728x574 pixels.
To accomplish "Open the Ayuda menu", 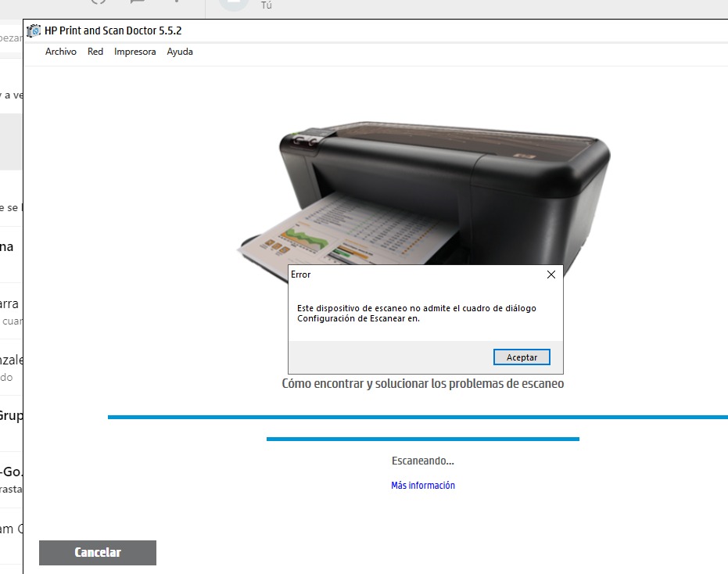I will click(x=180, y=52).
